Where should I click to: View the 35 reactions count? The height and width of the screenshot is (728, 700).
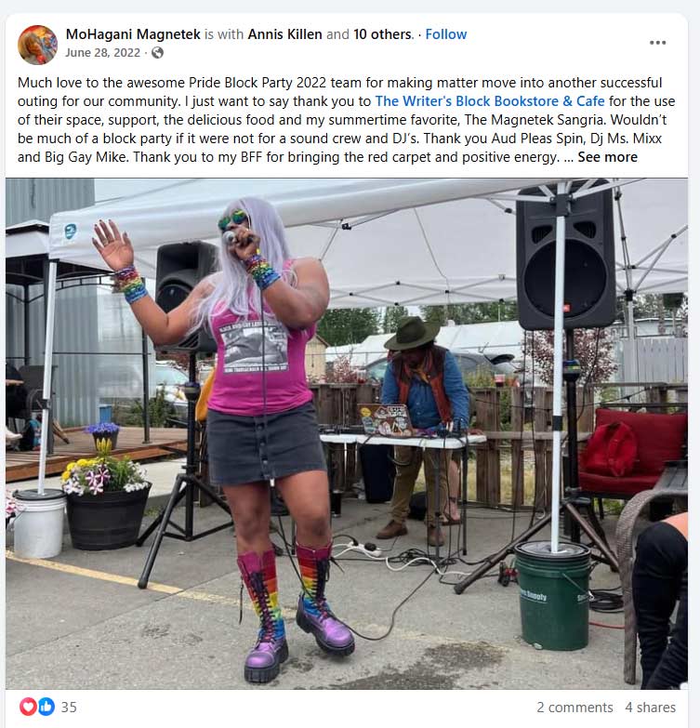tap(69, 708)
